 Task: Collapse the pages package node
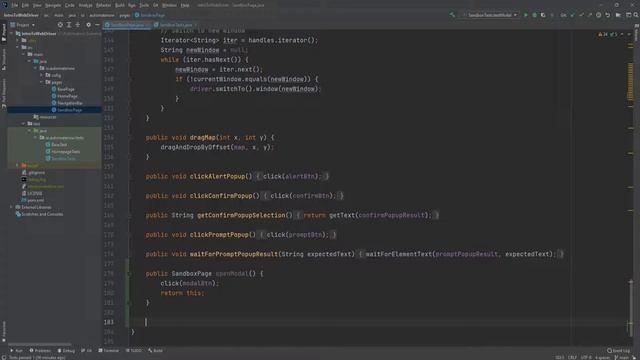pyautogui.click(x=42, y=82)
